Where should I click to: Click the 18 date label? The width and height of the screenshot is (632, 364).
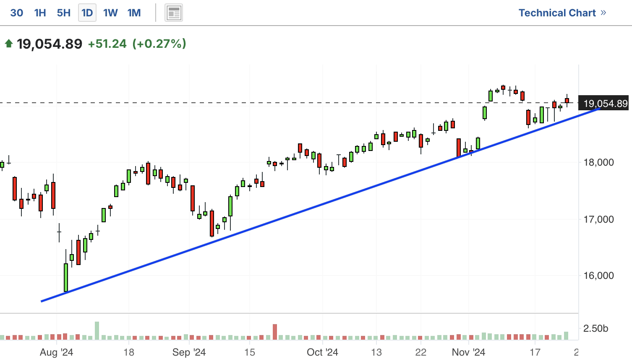(x=129, y=352)
